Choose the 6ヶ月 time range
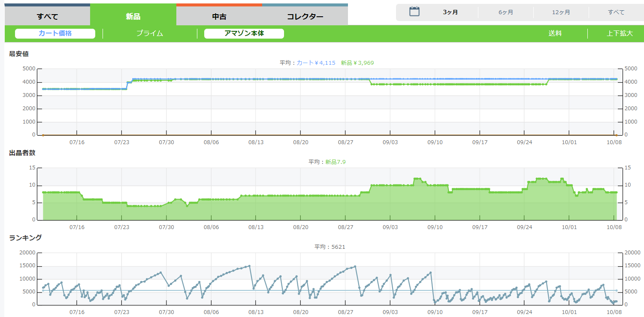Viewport: 644px width, 317px height. [506, 12]
